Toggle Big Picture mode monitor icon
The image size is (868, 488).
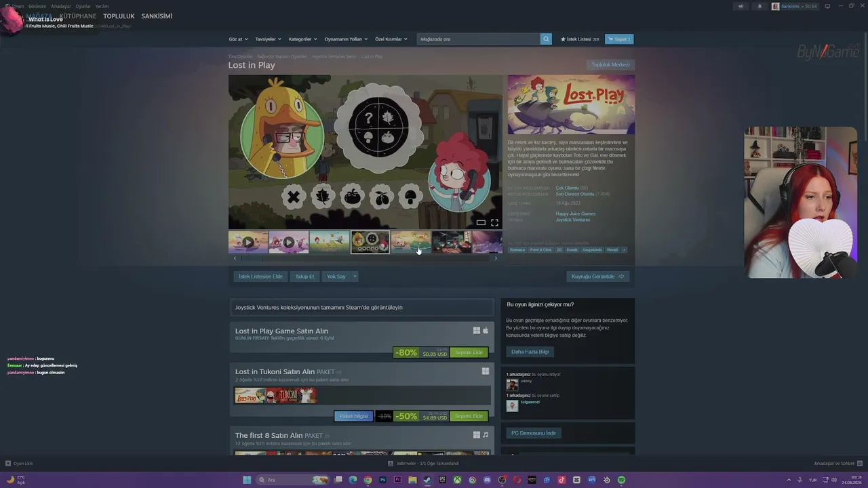[x=827, y=6]
